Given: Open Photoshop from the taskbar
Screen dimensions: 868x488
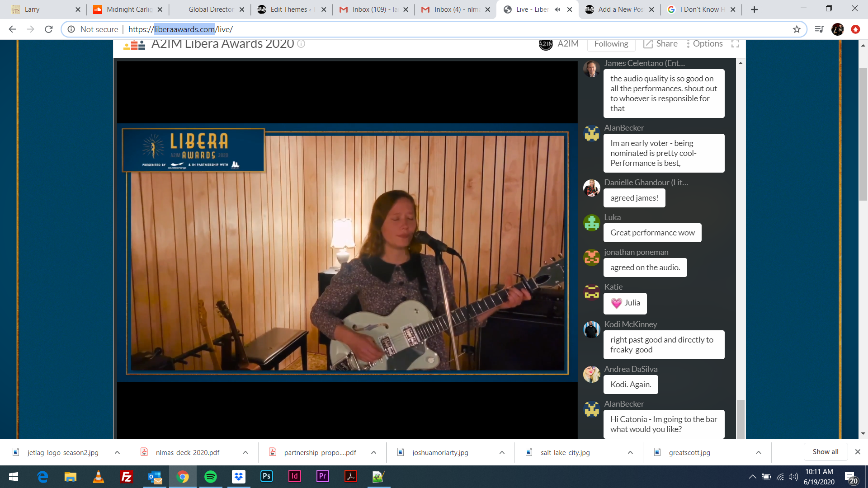Looking at the screenshot, I should pos(267,477).
